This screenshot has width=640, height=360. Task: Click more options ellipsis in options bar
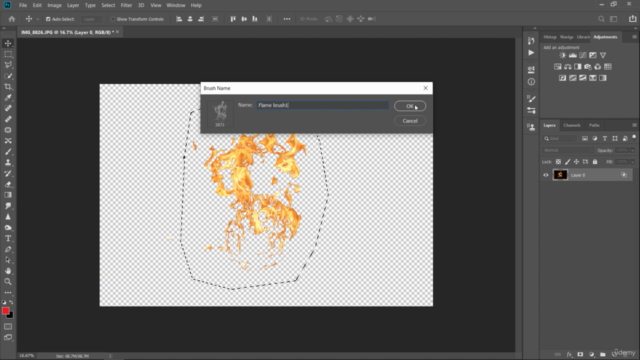[287, 19]
